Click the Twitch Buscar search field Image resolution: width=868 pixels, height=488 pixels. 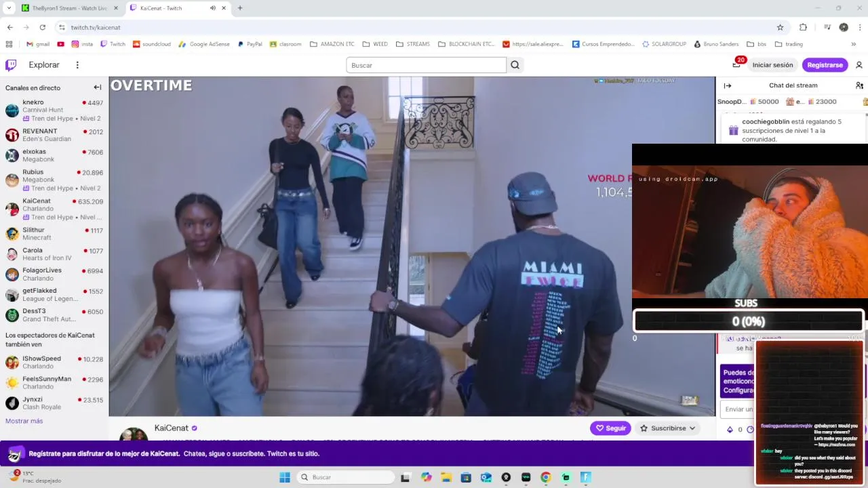point(426,65)
